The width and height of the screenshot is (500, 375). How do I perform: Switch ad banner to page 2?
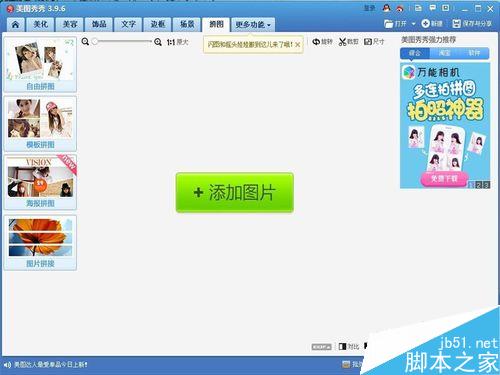tap(479, 185)
